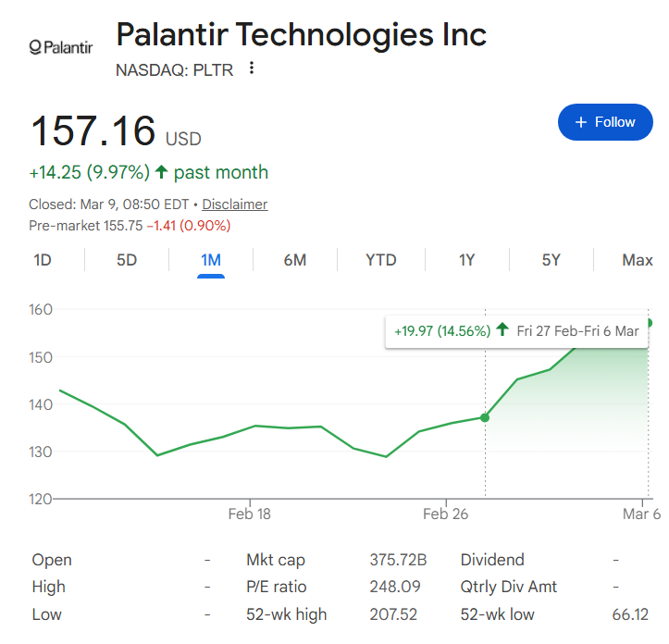View the 1Y chart range
Image resolution: width=669 pixels, height=644 pixels.
[467, 260]
